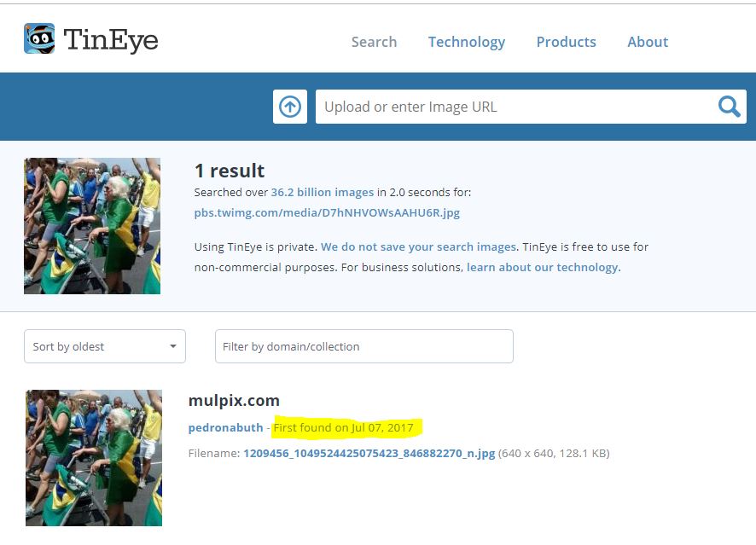Viewport: 756px width, 545px height.
Task: Click the TinEye robot logo icon
Action: 39,38
